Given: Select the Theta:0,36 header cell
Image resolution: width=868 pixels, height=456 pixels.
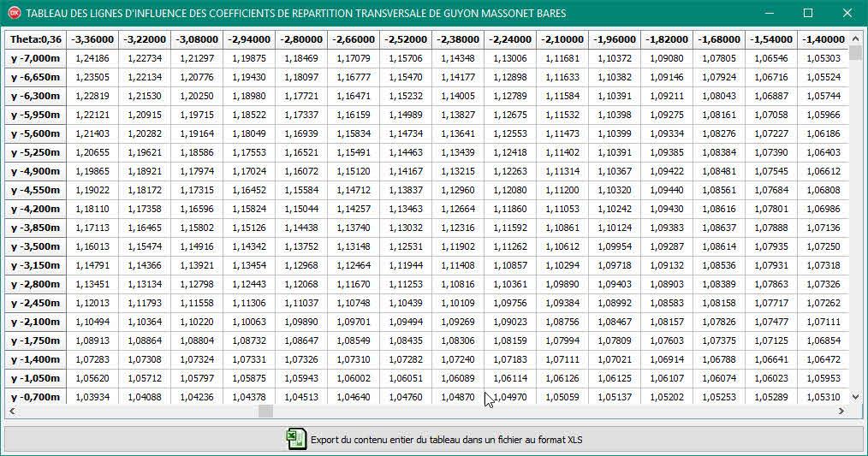Looking at the screenshot, I should 36,39.
